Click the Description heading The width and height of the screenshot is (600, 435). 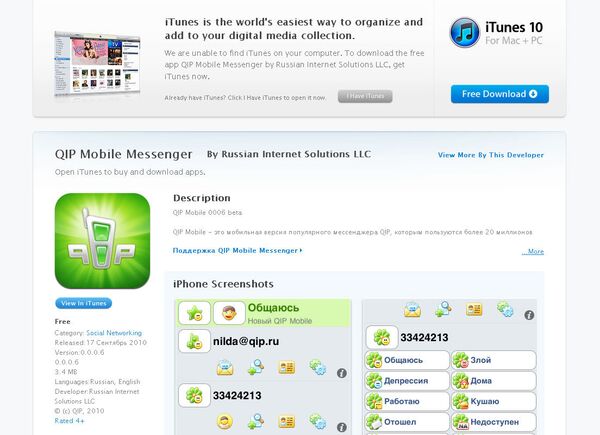click(x=202, y=198)
